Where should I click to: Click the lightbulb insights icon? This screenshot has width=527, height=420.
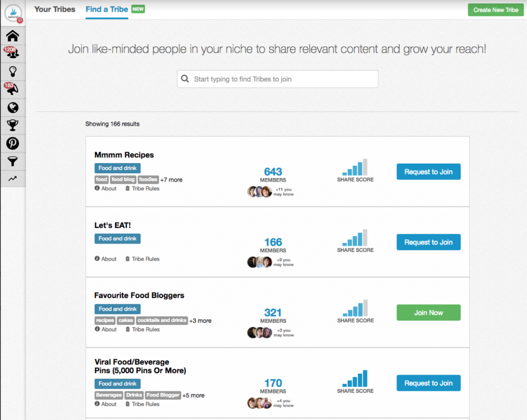[x=13, y=72]
